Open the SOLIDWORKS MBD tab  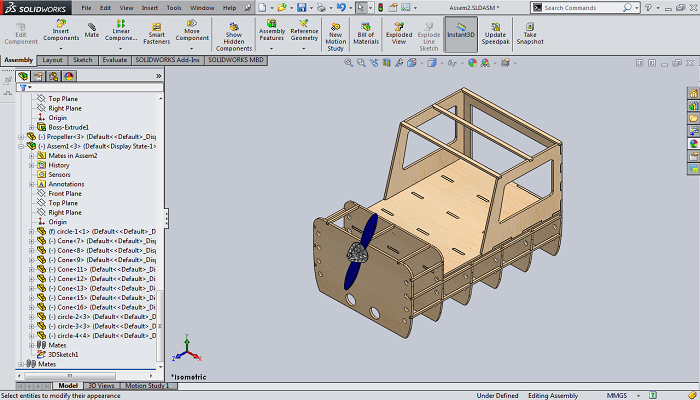coord(236,60)
